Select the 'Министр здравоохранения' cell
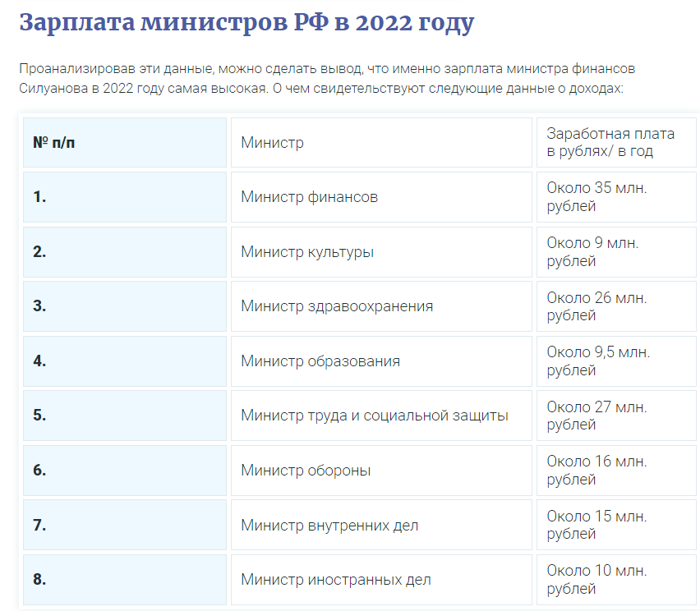The height and width of the screenshot is (611, 700). pyautogui.click(x=381, y=306)
